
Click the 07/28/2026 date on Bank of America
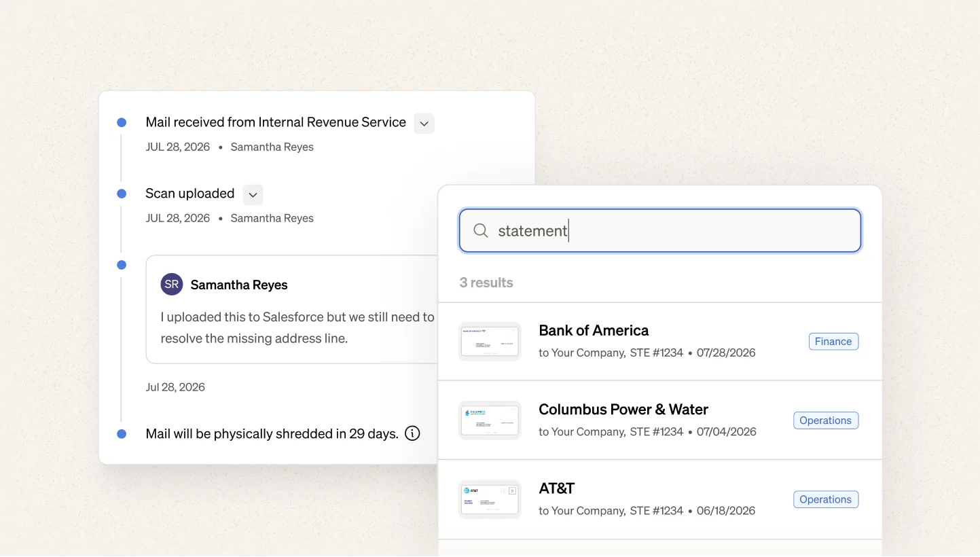point(726,353)
